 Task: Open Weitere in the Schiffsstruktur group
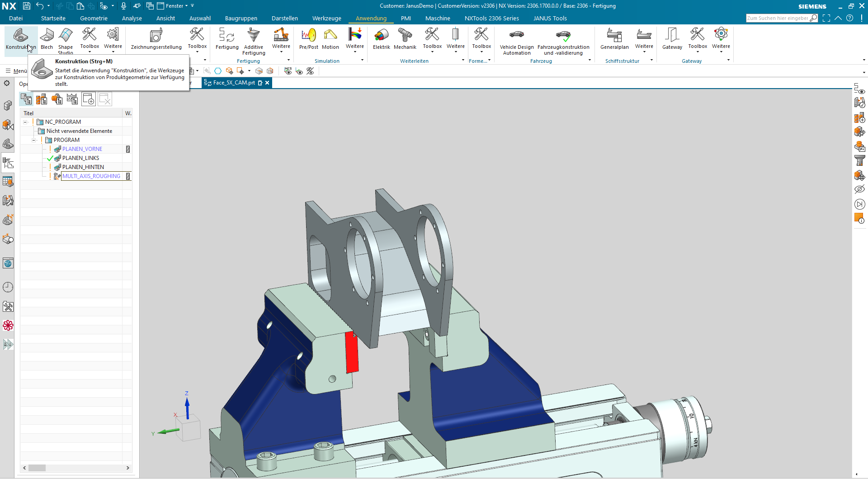(644, 40)
